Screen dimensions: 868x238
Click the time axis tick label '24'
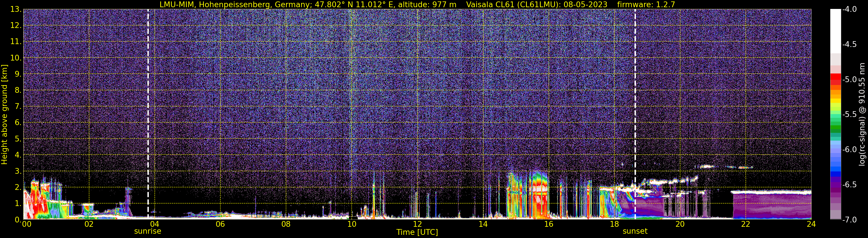click(811, 224)
